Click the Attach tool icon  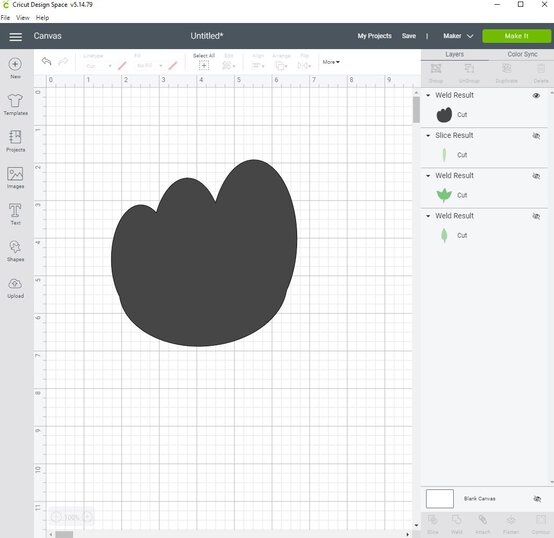pos(483,520)
